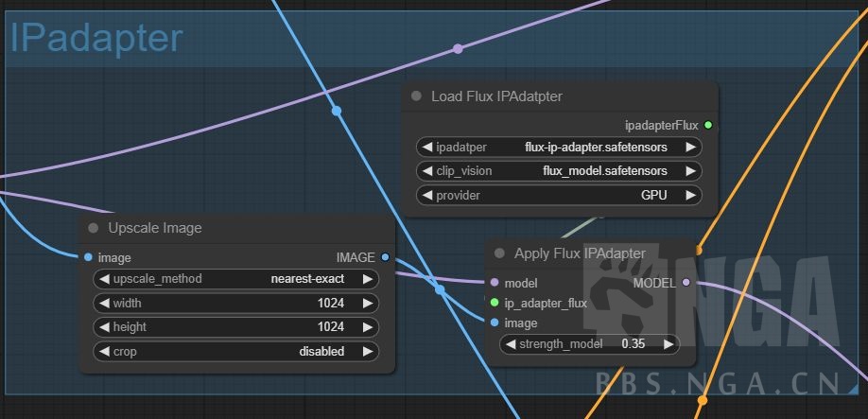Decrease height value with left arrow

(x=104, y=327)
